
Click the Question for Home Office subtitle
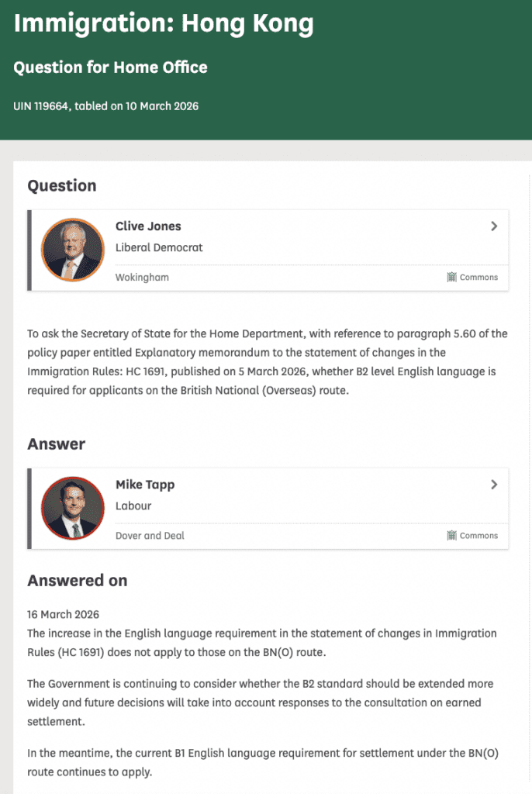click(110, 67)
